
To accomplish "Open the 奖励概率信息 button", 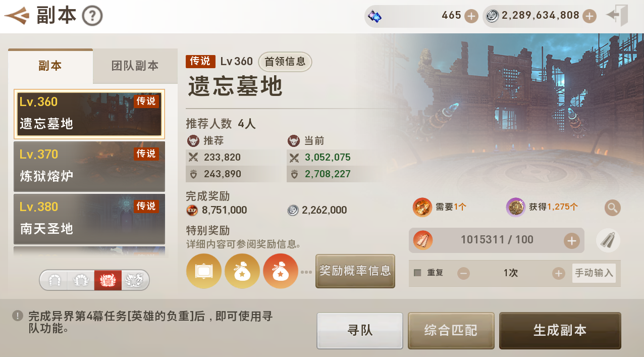I will (355, 271).
